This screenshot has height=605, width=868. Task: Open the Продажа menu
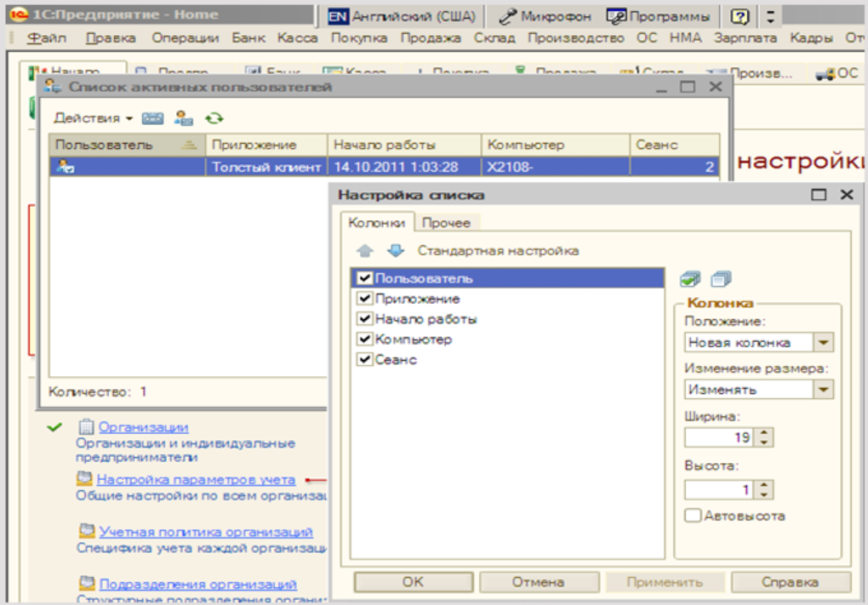click(431, 38)
